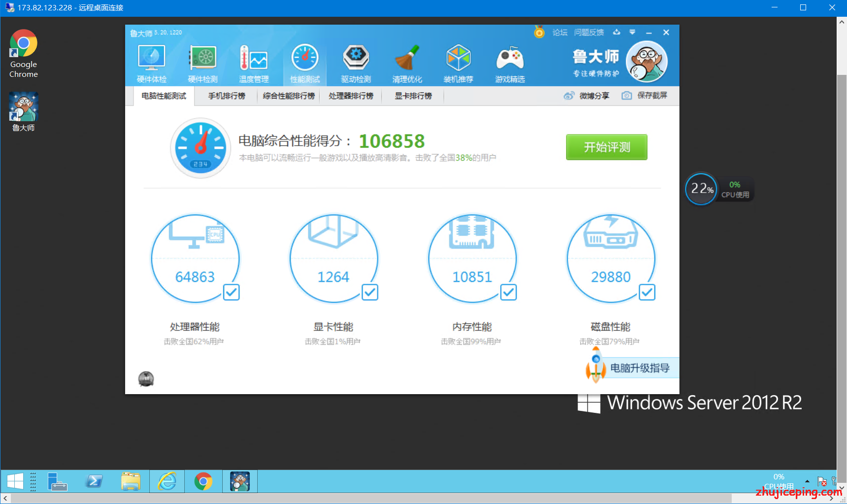This screenshot has width=847, height=504.
Task: Open Server Manager in taskbar
Action: pos(57,481)
